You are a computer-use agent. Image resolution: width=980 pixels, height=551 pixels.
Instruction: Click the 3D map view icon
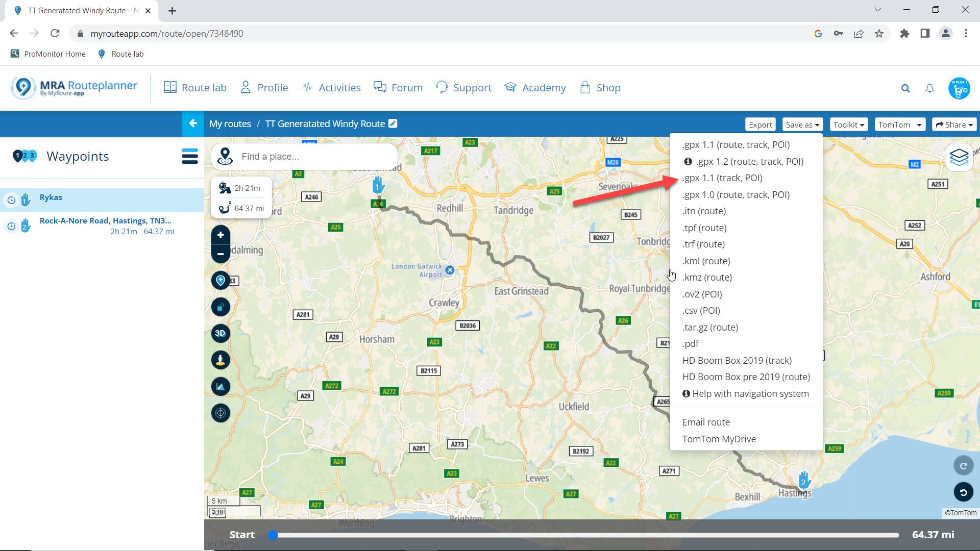coord(221,333)
